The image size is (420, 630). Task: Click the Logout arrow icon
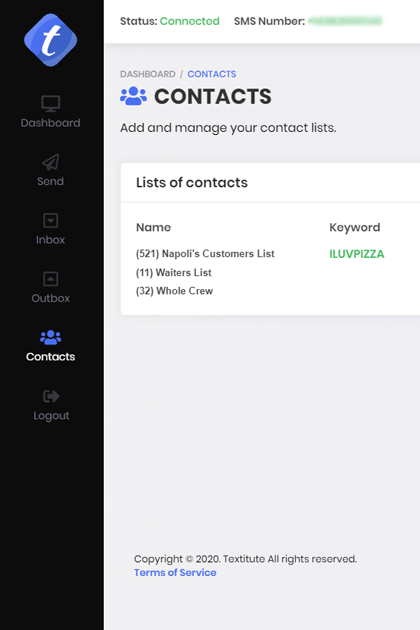point(51,396)
